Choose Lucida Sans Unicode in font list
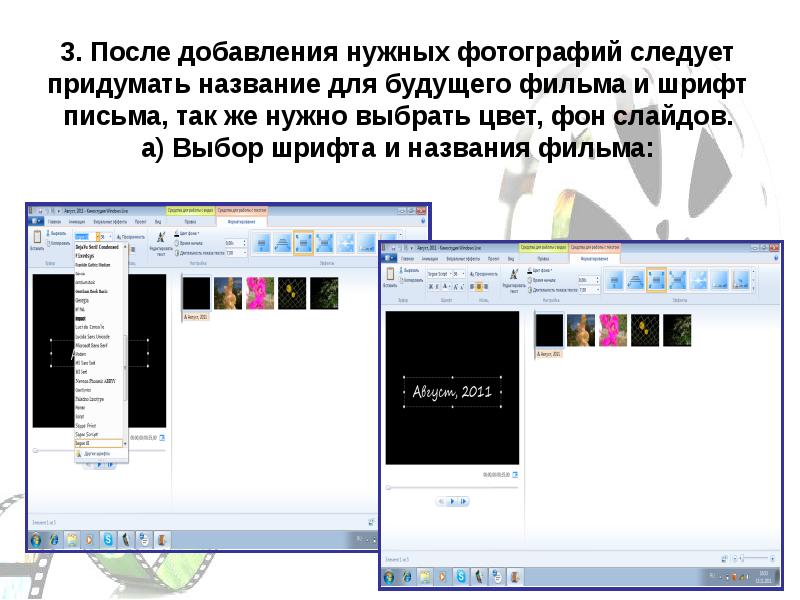800x600 pixels. click(x=92, y=337)
